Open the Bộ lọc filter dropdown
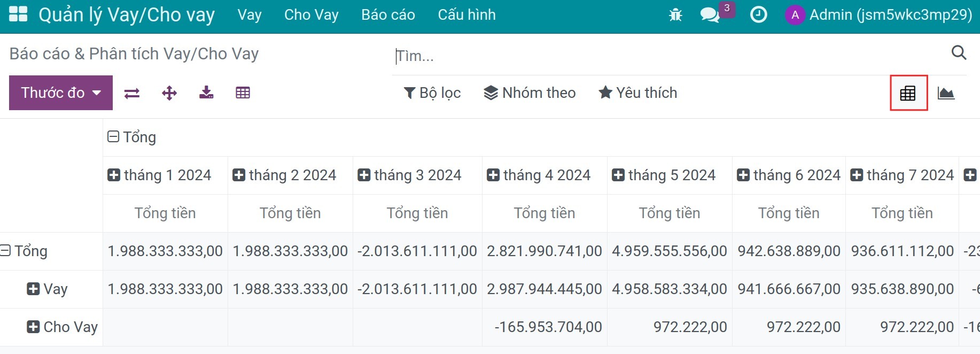The image size is (980, 354). (x=432, y=93)
